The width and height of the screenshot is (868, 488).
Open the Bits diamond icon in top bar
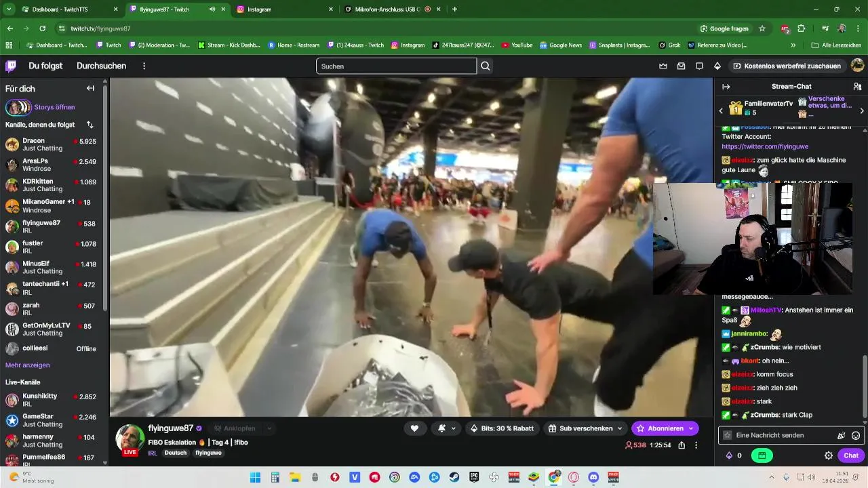click(717, 66)
